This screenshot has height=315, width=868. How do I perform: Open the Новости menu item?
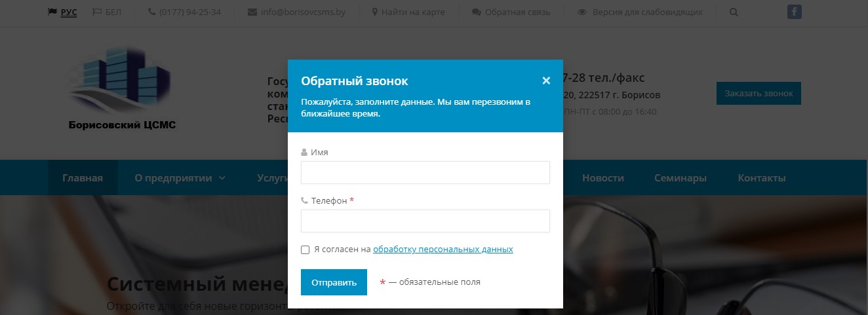pos(603,178)
